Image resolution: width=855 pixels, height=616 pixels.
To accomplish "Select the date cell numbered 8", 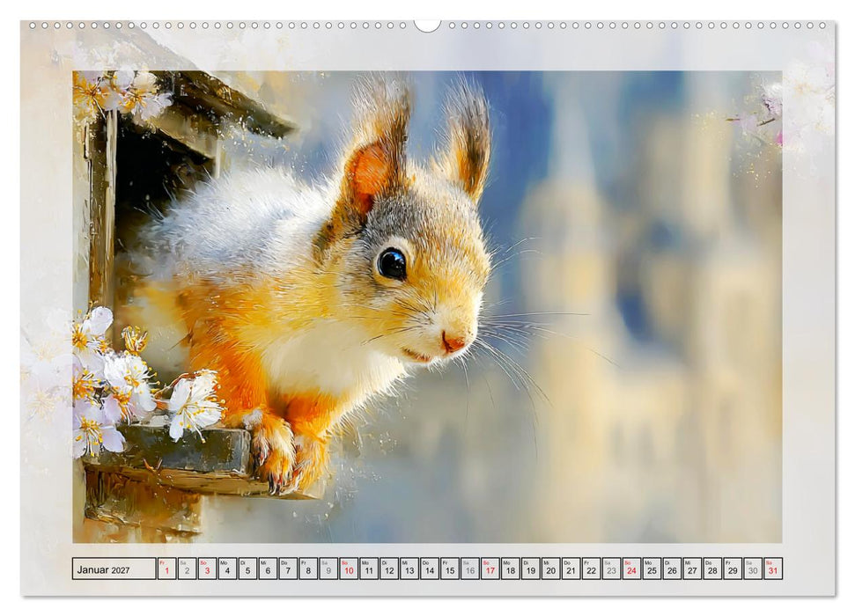I will [x=308, y=568].
